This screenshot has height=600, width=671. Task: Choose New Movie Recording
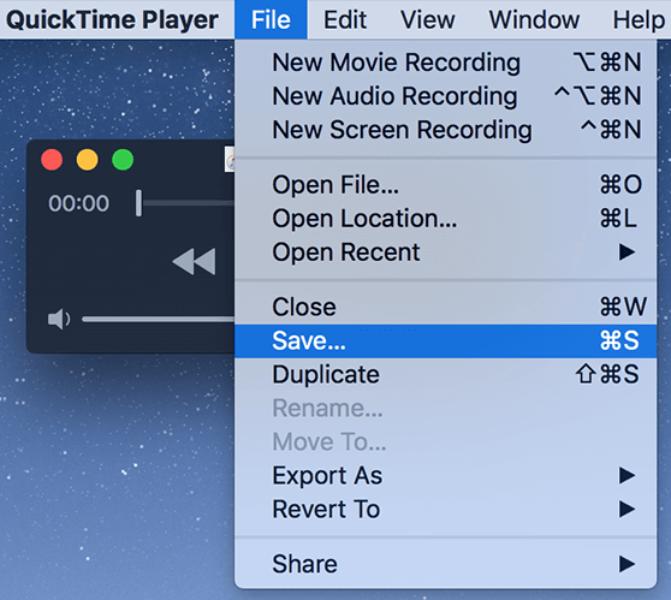pos(445,62)
